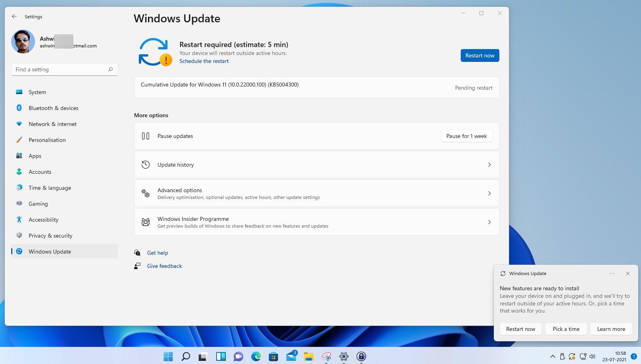
Task: Expand Advanced options chevron
Action: (489, 193)
